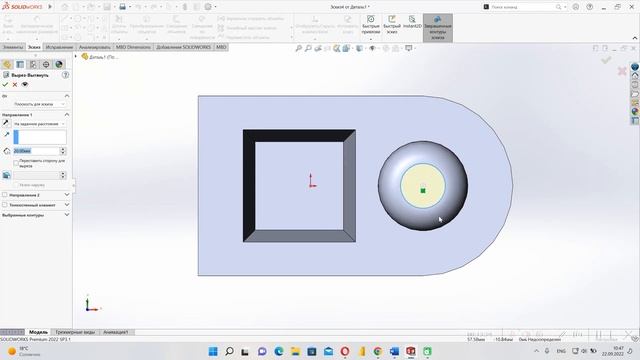Cancel with the red X in the viewport corner
Screen dimensions: 640x360
click(x=622, y=71)
